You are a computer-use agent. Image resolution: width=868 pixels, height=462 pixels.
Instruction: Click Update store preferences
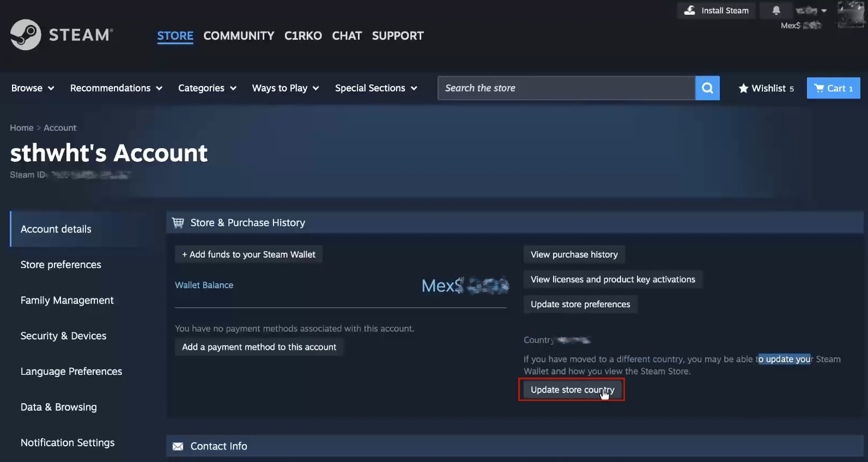[x=580, y=304]
